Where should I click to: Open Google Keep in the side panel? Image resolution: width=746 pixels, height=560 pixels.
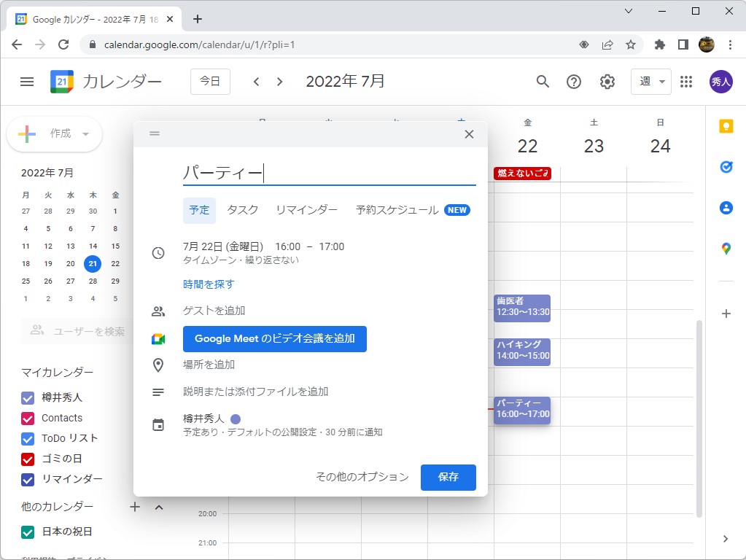click(726, 125)
